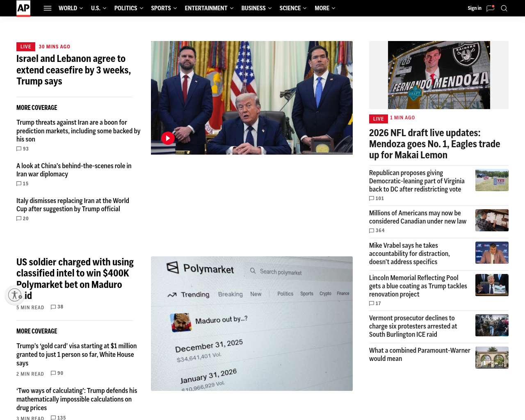Open 'Two ways of calculating' drug prices story

pos(77,399)
